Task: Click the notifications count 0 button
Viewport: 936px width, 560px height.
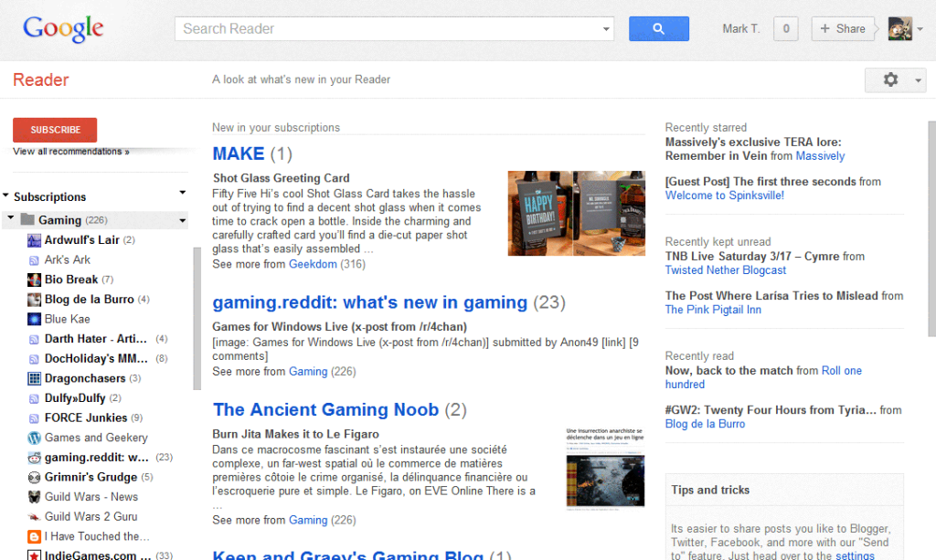Action: click(x=785, y=28)
